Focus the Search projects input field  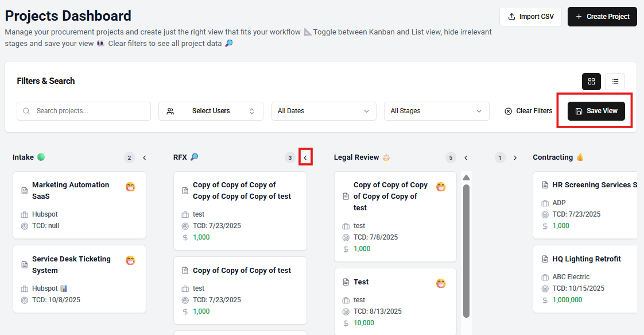click(x=84, y=111)
